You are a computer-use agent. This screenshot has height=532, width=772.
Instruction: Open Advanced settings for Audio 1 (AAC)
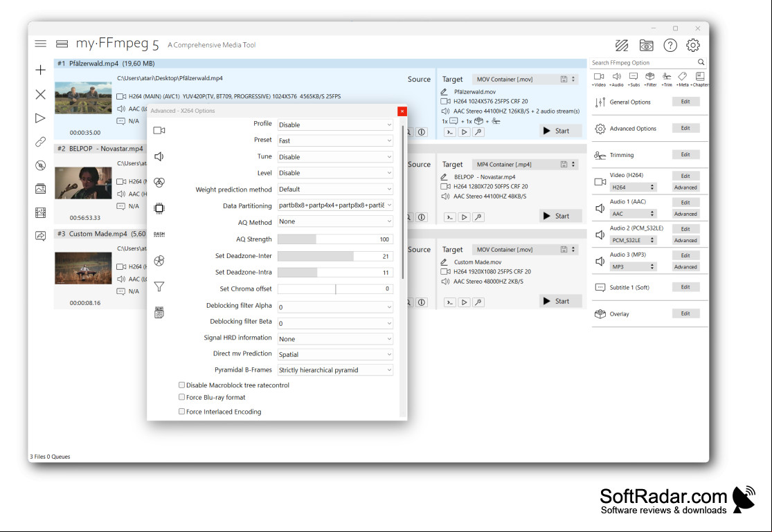point(685,214)
